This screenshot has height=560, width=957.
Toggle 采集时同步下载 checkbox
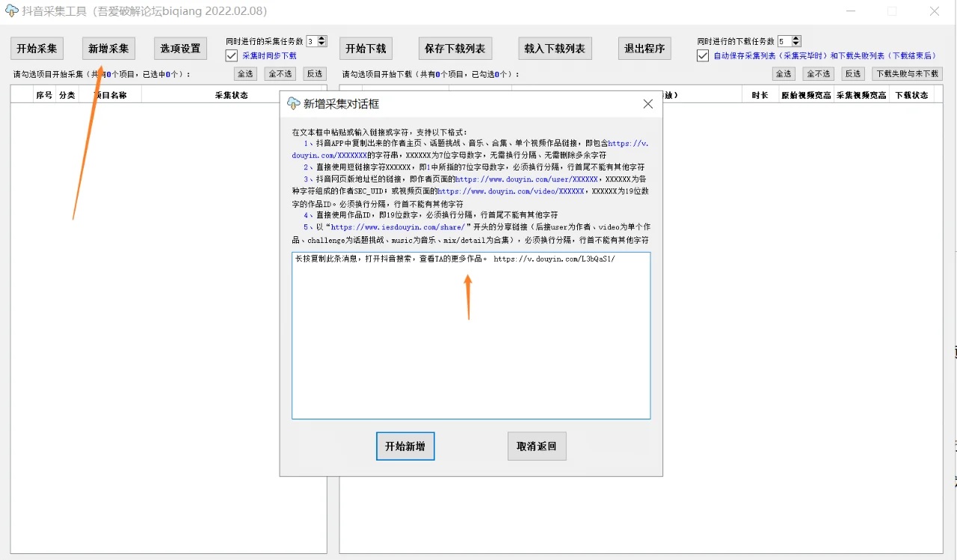[x=232, y=55]
